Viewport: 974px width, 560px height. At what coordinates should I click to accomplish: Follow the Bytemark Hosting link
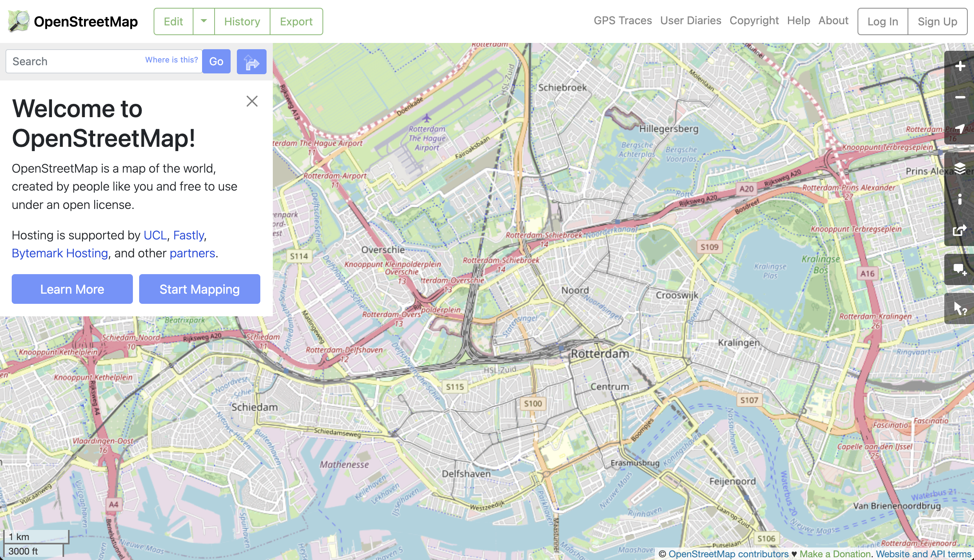[x=60, y=253]
